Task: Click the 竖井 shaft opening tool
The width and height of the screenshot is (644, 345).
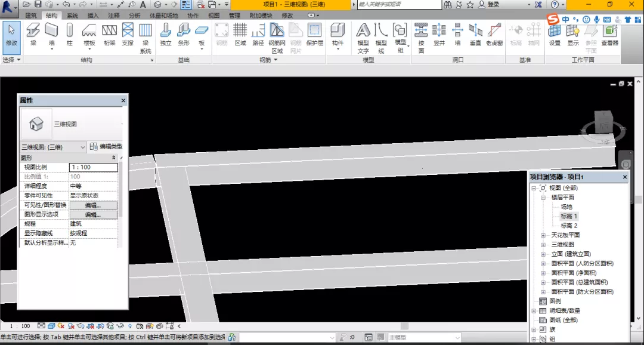Action: [x=439, y=35]
